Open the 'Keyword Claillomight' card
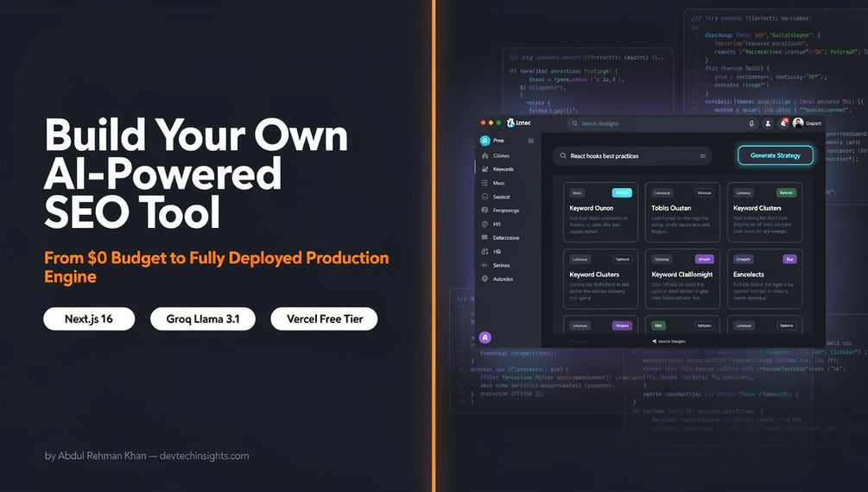 [x=682, y=279]
